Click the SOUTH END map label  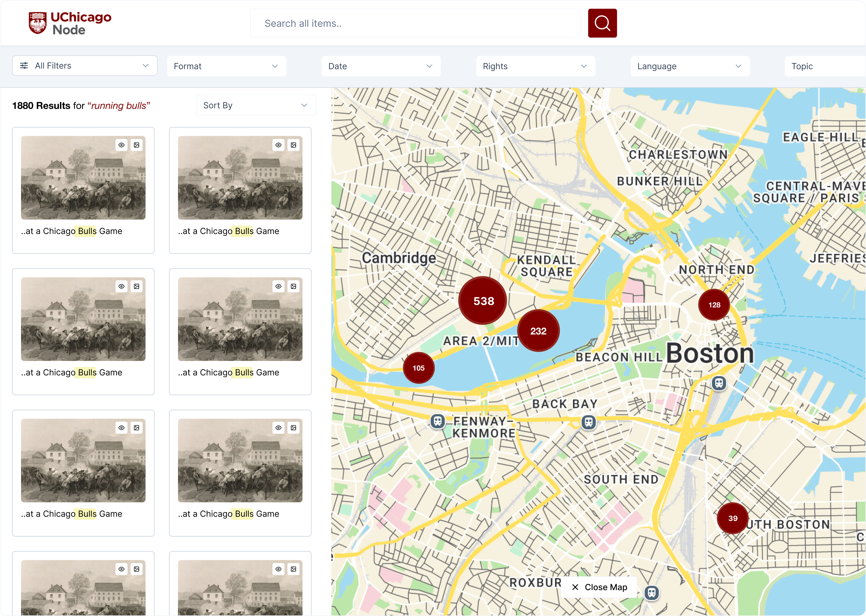click(621, 479)
